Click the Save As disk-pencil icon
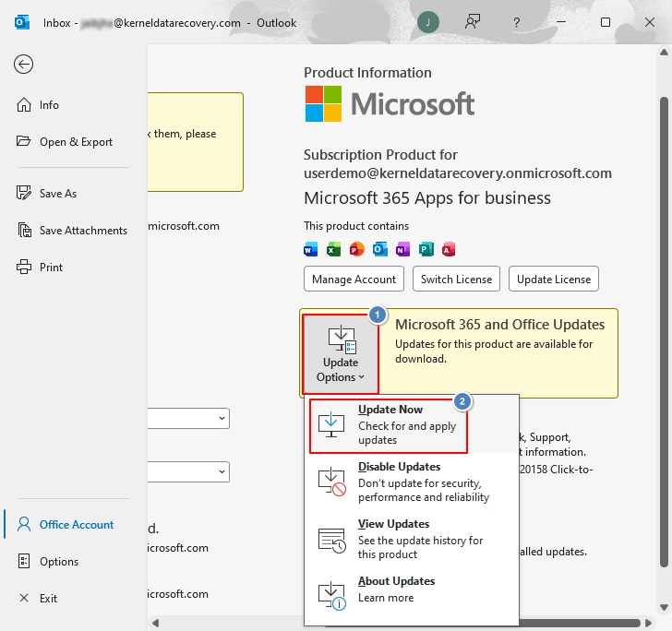 tap(24, 193)
